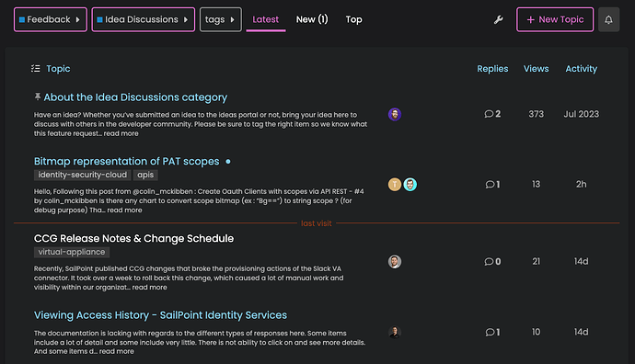The height and width of the screenshot is (364, 635).
Task: Click the new-post dot beside Bitmap topic
Action: pyautogui.click(x=228, y=162)
